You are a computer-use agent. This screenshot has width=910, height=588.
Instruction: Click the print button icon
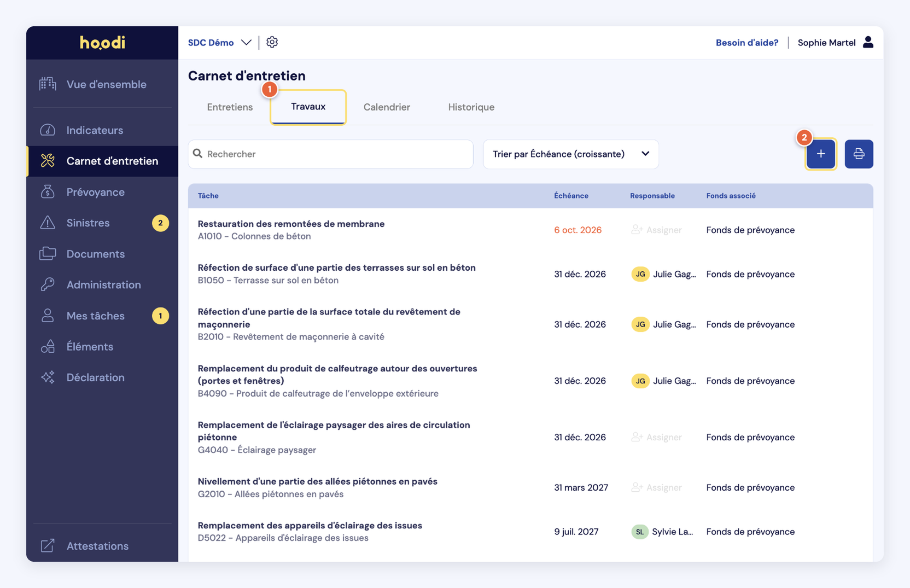pyautogui.click(x=859, y=154)
